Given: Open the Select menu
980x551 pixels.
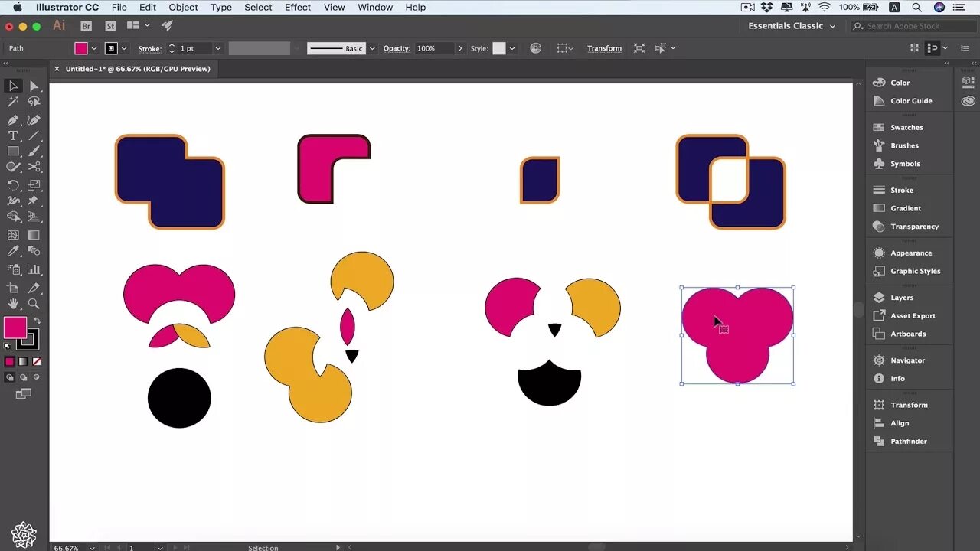Looking at the screenshot, I should 258,7.
